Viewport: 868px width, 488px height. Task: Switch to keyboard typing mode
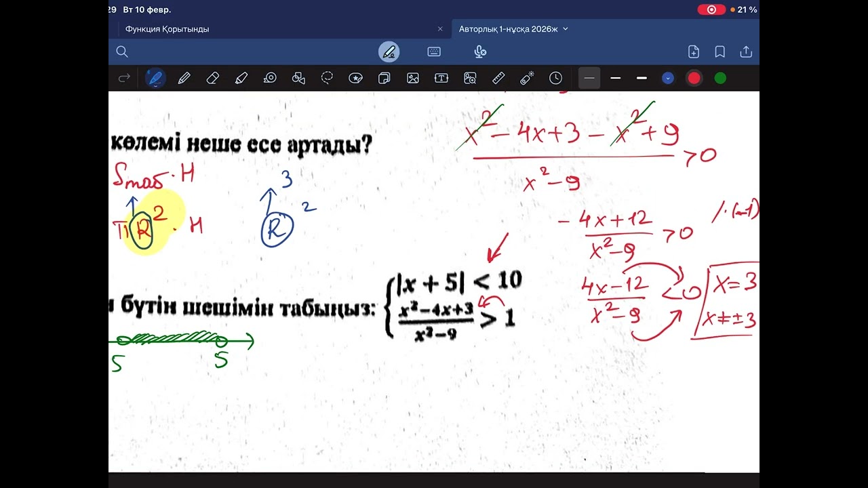434,52
